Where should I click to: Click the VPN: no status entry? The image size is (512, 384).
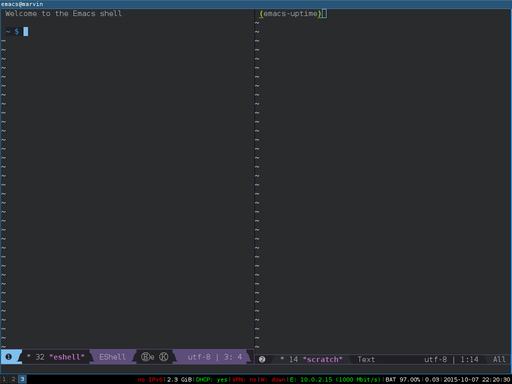coord(244,380)
